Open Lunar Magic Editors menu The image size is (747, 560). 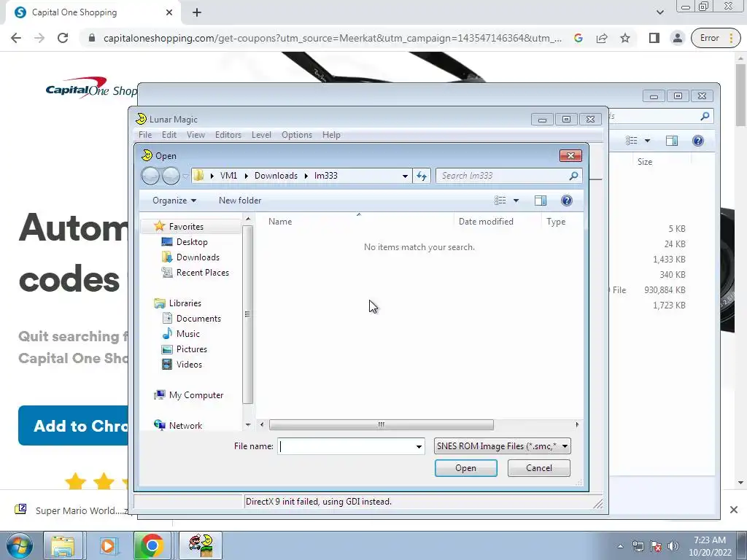[x=228, y=135]
